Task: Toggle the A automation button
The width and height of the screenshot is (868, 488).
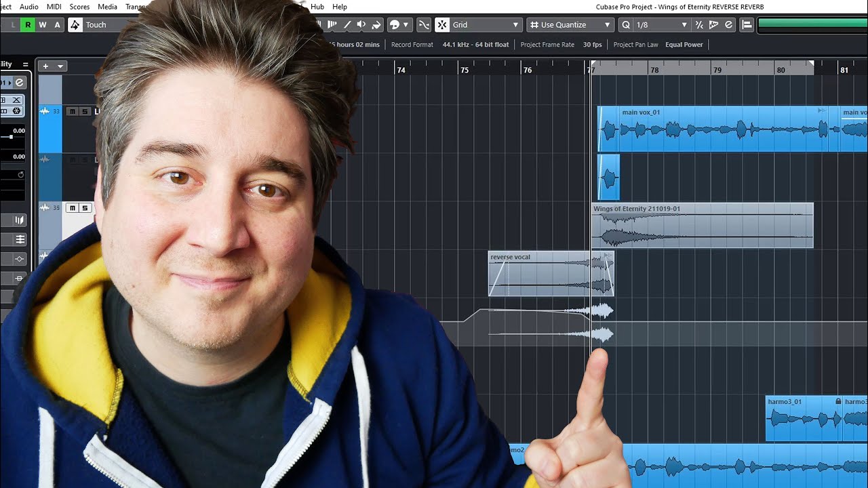Action: 57,24
